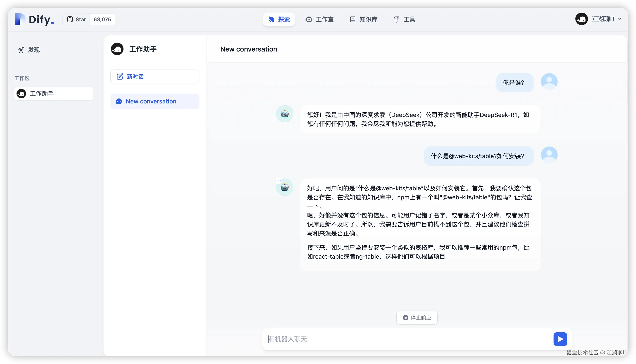Expand the 江湖聊IT account dropdown
This screenshot has height=364, width=636.
tap(606, 19)
